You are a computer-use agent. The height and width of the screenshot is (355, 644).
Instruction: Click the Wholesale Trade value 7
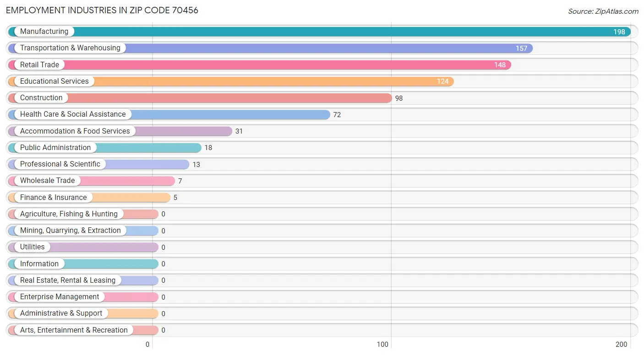pos(180,181)
